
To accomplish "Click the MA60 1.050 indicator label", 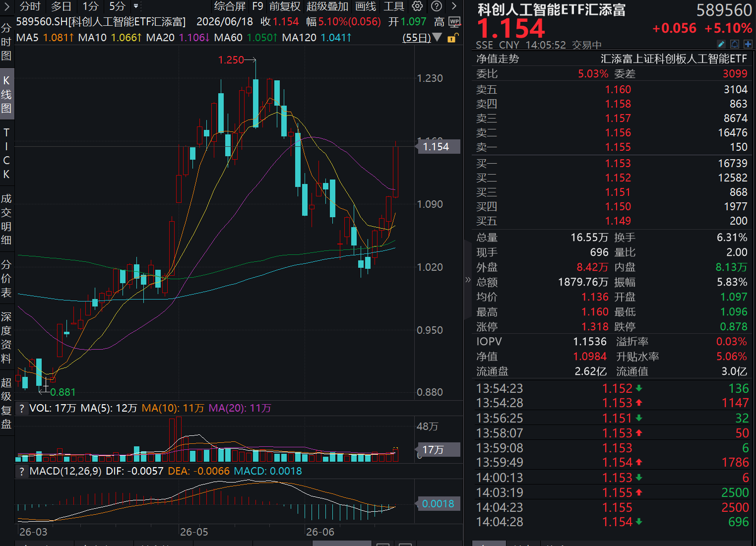I will [x=246, y=37].
